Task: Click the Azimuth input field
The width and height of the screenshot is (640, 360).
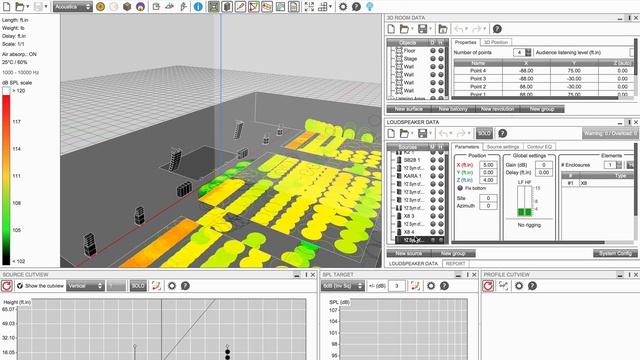Action: (x=488, y=206)
